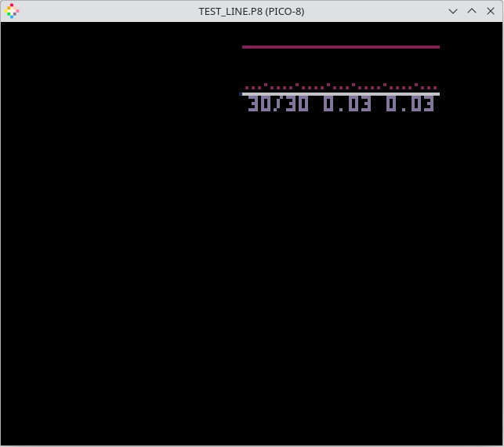Click the solid maroon line at top
Image resolution: width=504 pixels, height=447 pixels.
341,47
